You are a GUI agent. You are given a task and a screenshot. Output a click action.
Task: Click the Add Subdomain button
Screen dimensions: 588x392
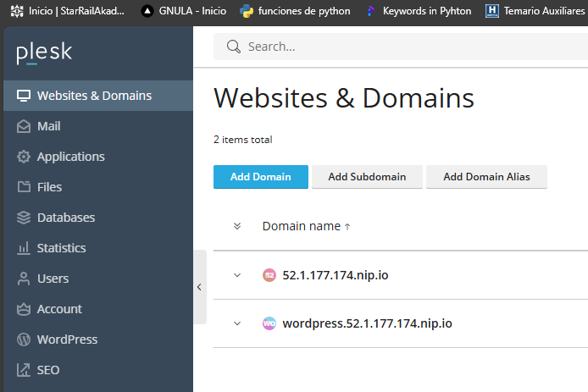367,177
